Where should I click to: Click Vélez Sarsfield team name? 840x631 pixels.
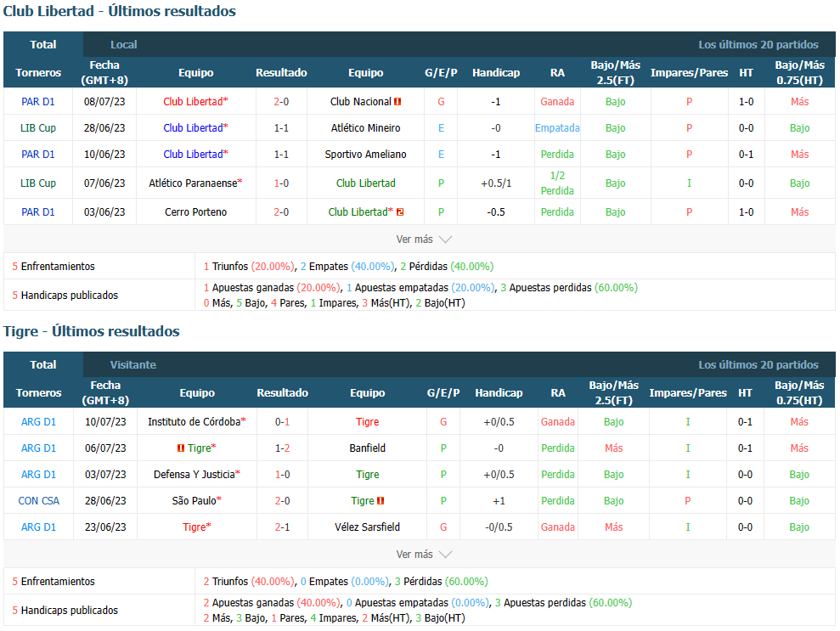(368, 527)
